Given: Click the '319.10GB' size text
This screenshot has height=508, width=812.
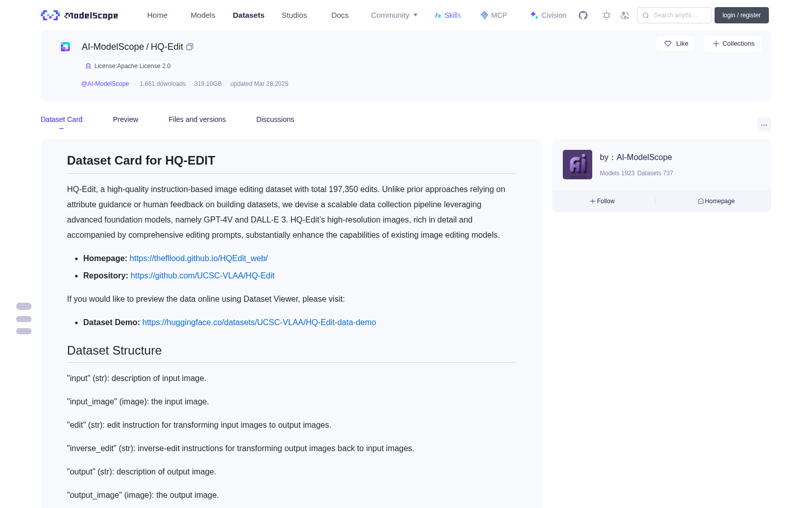Looking at the screenshot, I should pos(208,84).
